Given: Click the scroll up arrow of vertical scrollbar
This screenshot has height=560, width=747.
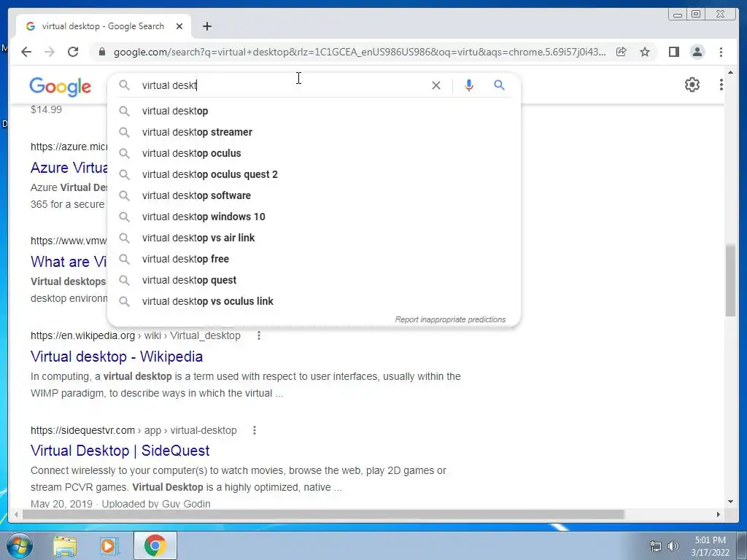Looking at the screenshot, I should pos(731,72).
